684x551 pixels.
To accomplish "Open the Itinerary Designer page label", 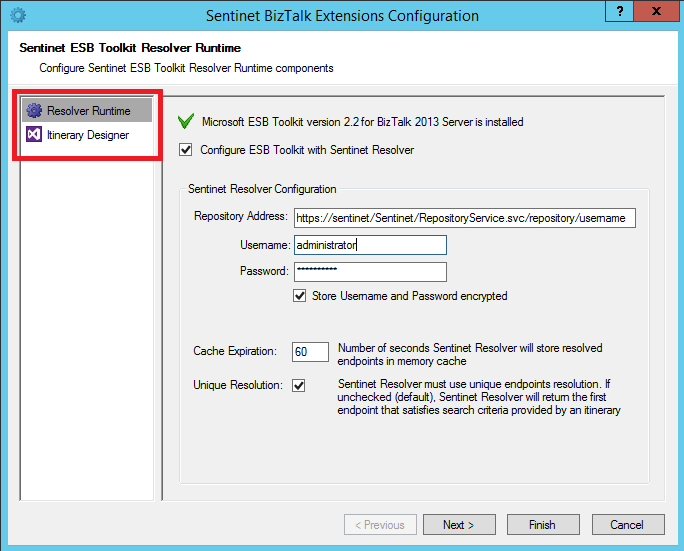I will [87, 135].
